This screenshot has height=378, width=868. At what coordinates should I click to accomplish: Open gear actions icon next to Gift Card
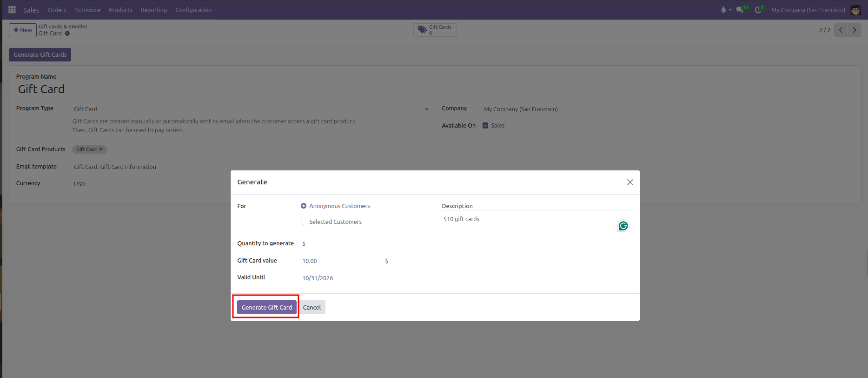click(x=67, y=34)
